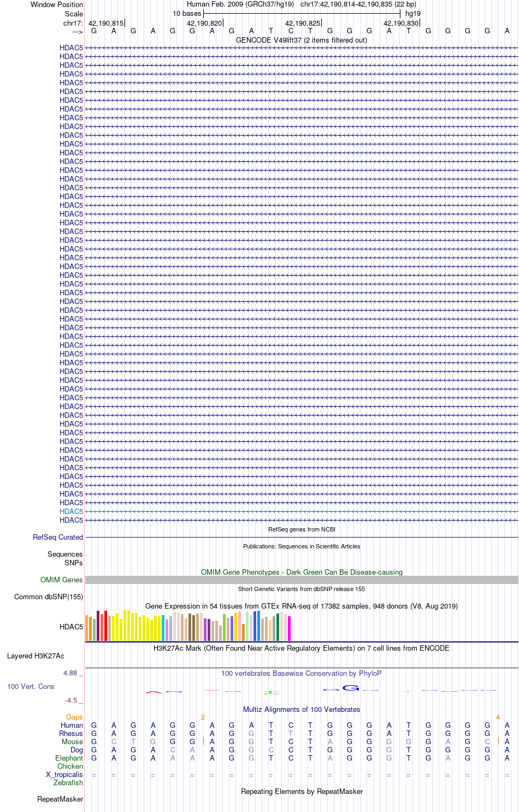Click 'Publications: Sequences in Scientific Articles' title
519x812 pixels.
click(302, 546)
